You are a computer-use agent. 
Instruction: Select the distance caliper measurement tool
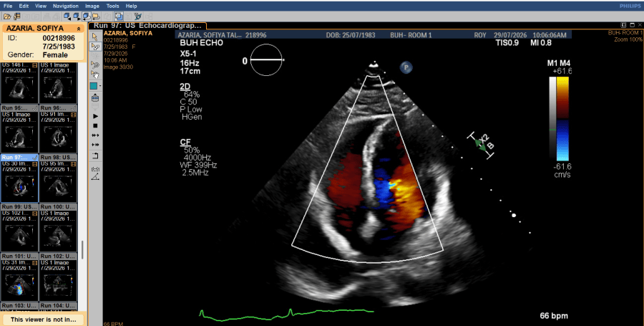[x=95, y=168]
